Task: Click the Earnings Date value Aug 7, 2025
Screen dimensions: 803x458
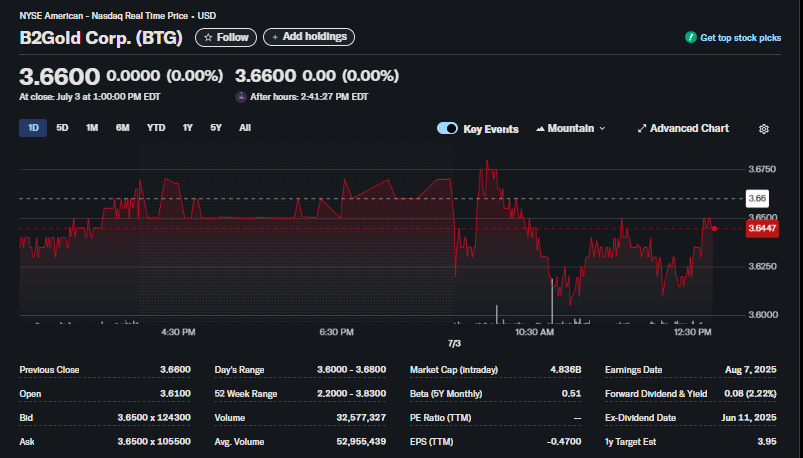Action: point(751,370)
